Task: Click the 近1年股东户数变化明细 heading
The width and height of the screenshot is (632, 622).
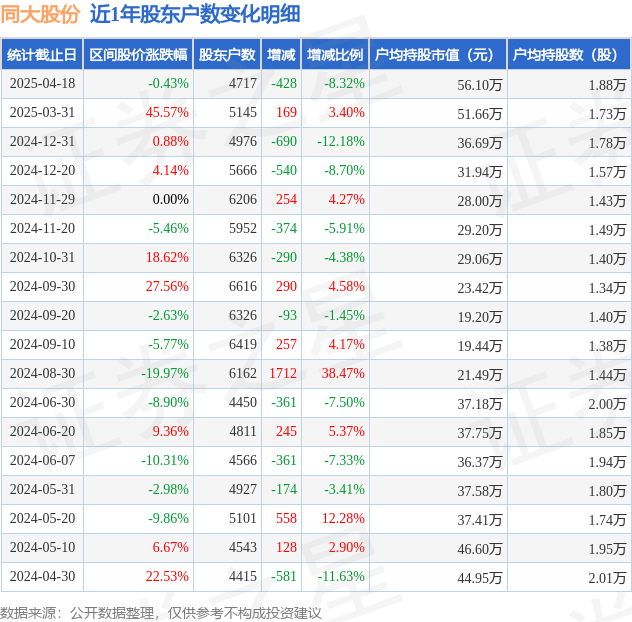Action: point(195,14)
